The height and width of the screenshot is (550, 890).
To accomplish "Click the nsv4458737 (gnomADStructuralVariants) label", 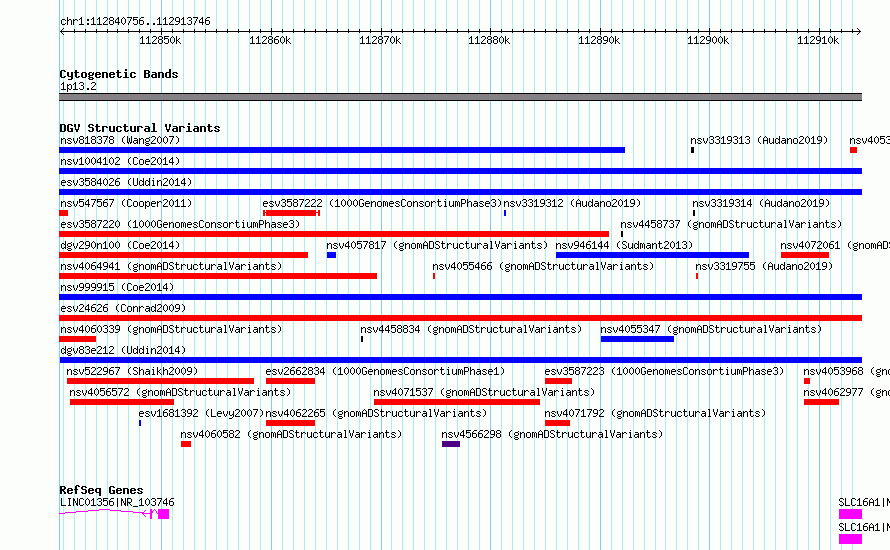I will (731, 224).
